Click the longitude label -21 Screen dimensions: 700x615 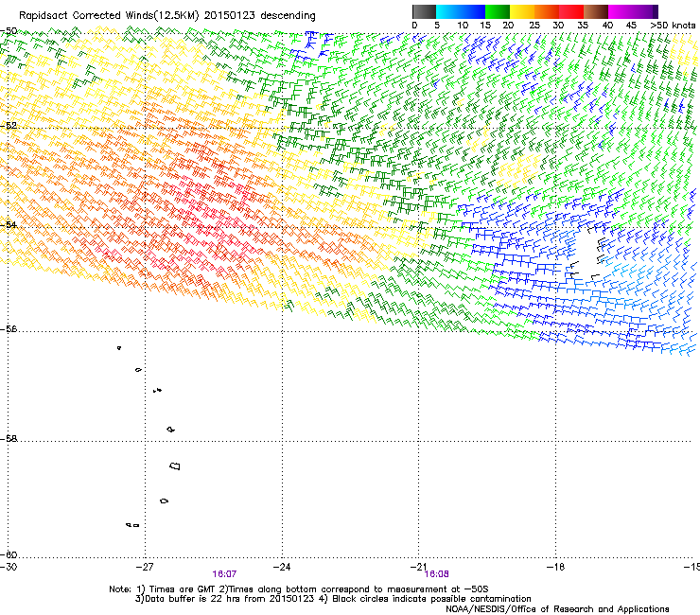pos(418,567)
